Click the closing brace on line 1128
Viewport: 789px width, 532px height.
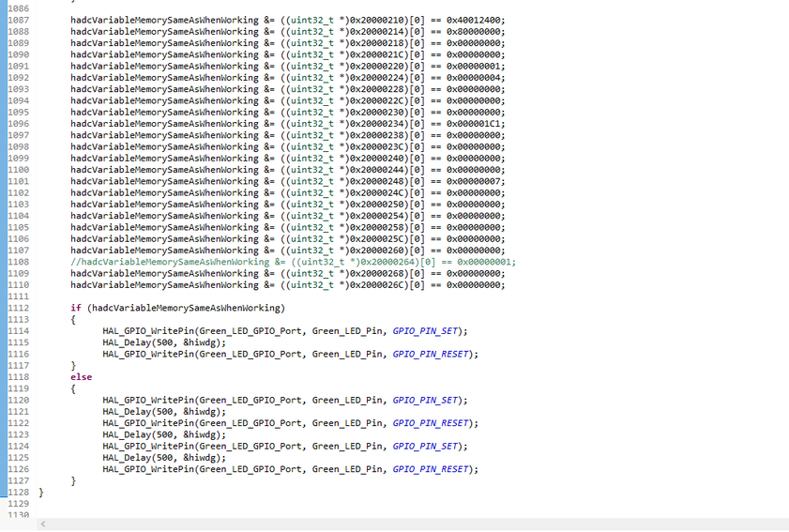[41, 492]
